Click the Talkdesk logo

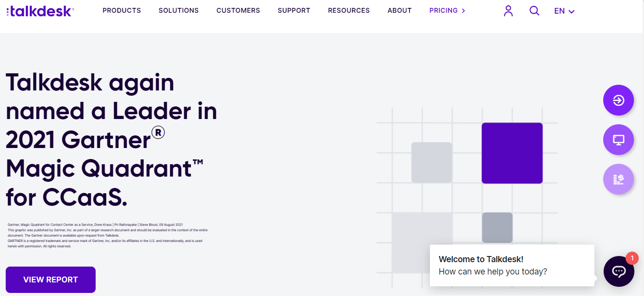point(40,11)
